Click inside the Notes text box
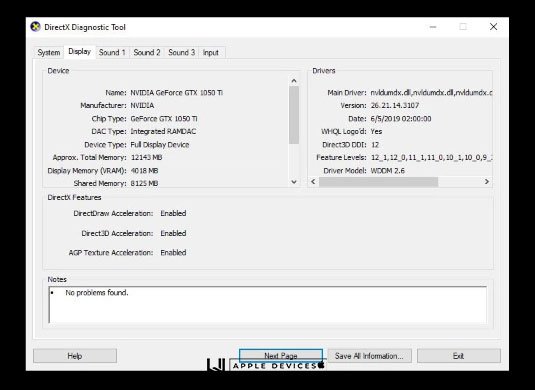Image resolution: width=535 pixels, height=390 pixels. pos(268,305)
